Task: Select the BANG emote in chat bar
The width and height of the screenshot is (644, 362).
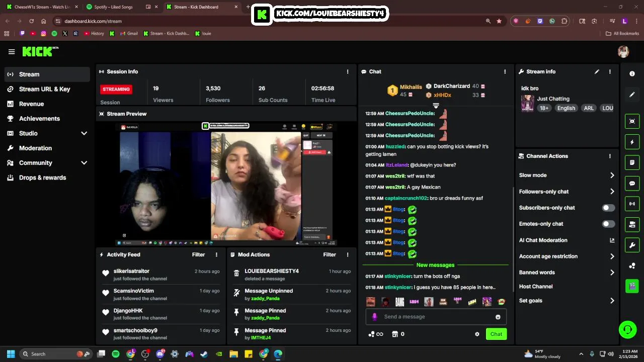Action: pos(399,302)
